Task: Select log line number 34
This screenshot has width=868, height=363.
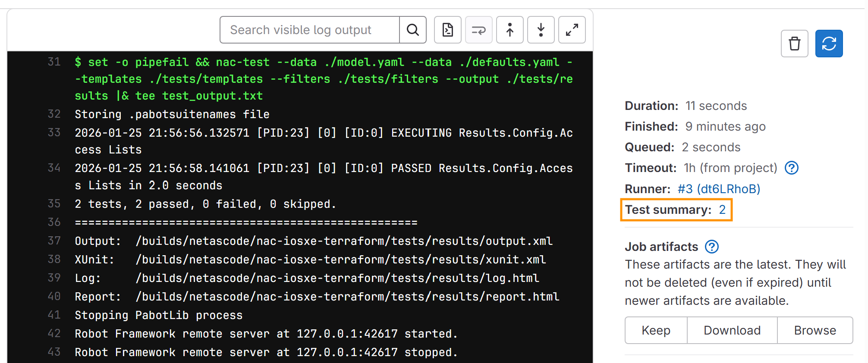Action: click(x=54, y=168)
